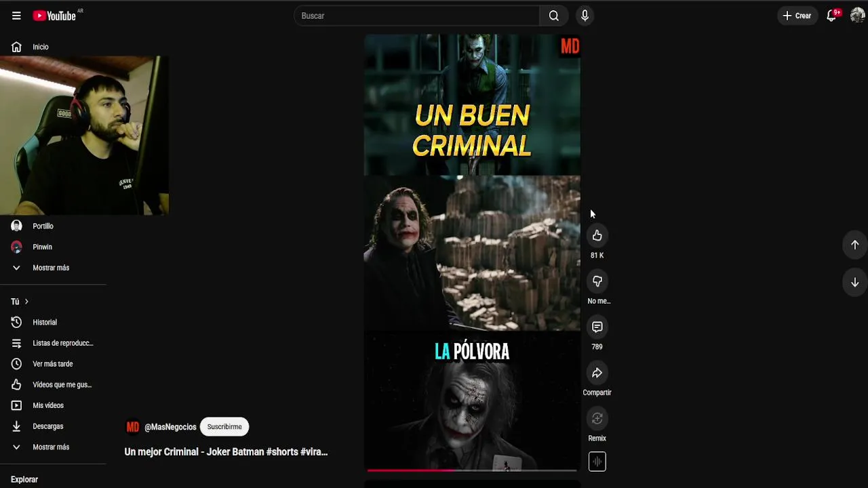
Task: Click the playlist icon beside Listas
Action: click(x=16, y=343)
